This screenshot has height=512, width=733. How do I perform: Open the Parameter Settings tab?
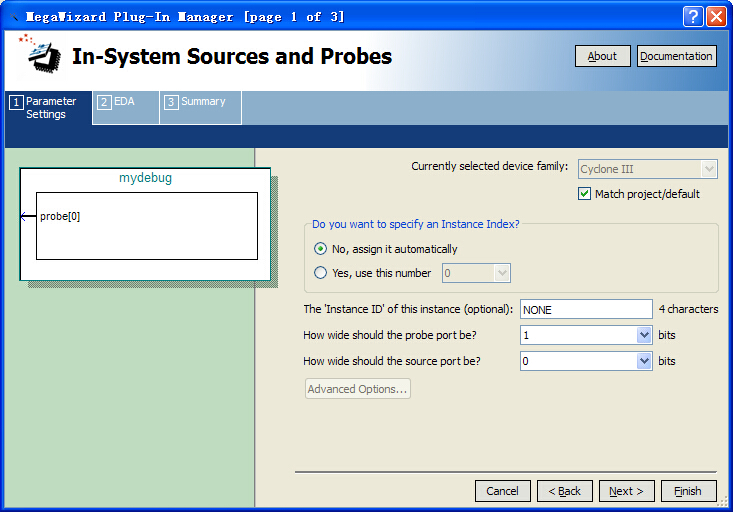click(49, 108)
